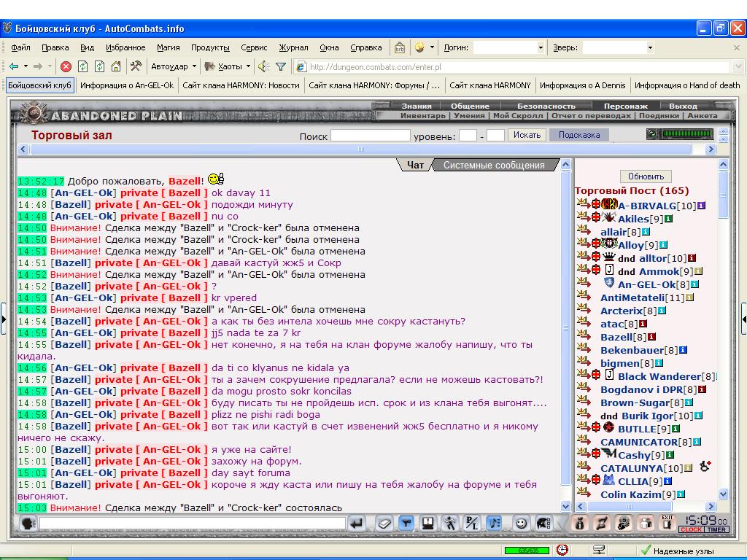This screenshot has width=747, height=560.
Task: Open the Сервис menu
Action: tap(254, 47)
